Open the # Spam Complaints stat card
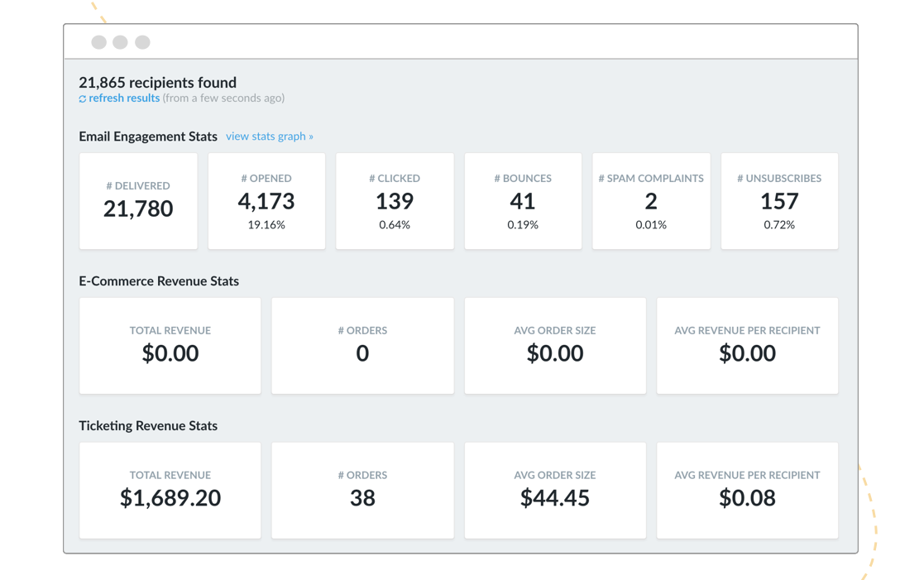This screenshot has height=580, width=924. pyautogui.click(x=651, y=201)
